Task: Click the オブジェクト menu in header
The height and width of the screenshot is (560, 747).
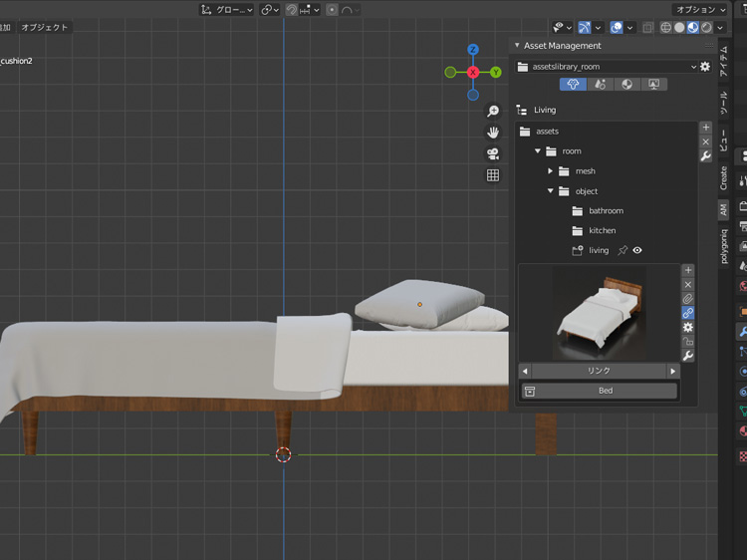Action: (x=45, y=27)
